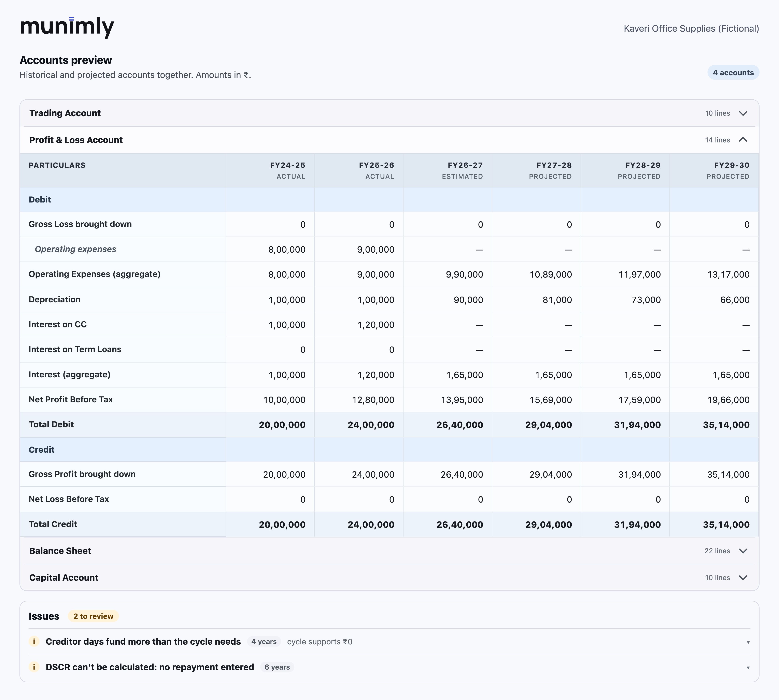Click Operating Expenses aggregate value 10,89,000
The image size is (779, 700).
tap(551, 275)
